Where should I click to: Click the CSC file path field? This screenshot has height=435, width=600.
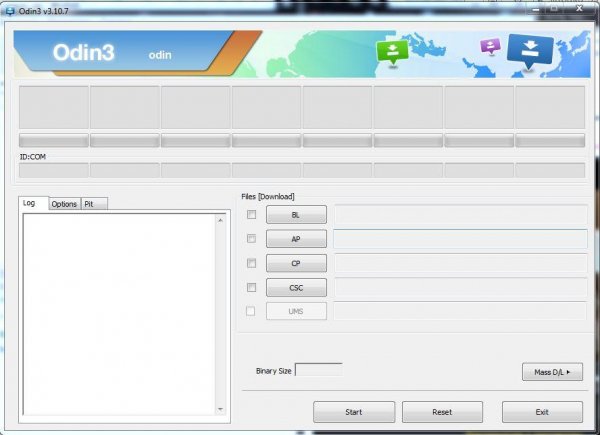tap(460, 287)
